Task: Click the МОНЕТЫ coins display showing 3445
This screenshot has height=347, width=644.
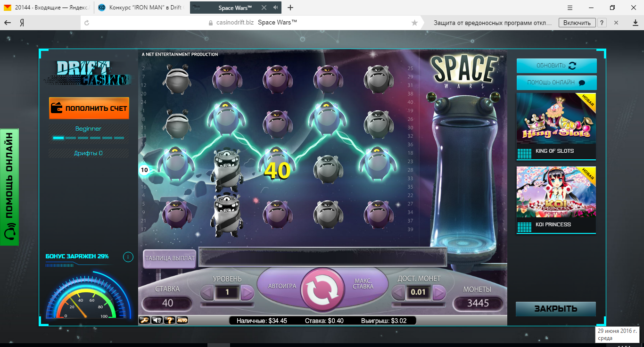Action: (478, 303)
